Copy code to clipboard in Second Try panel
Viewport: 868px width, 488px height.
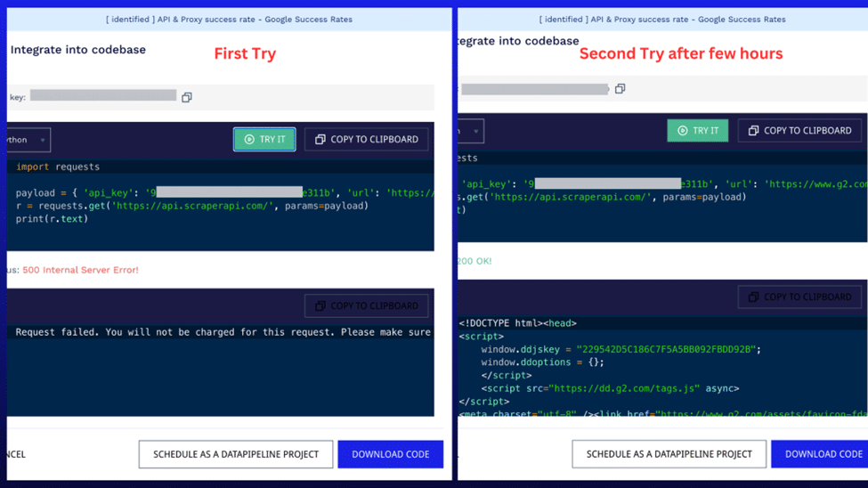click(800, 131)
